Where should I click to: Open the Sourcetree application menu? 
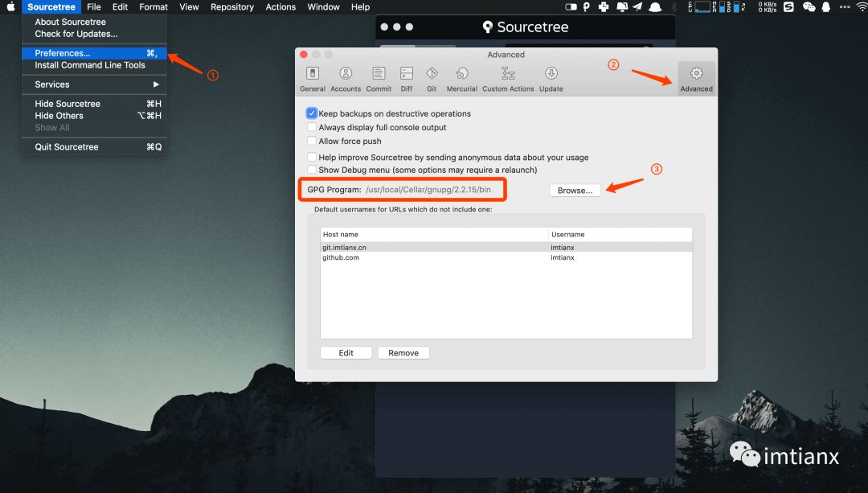[51, 6]
